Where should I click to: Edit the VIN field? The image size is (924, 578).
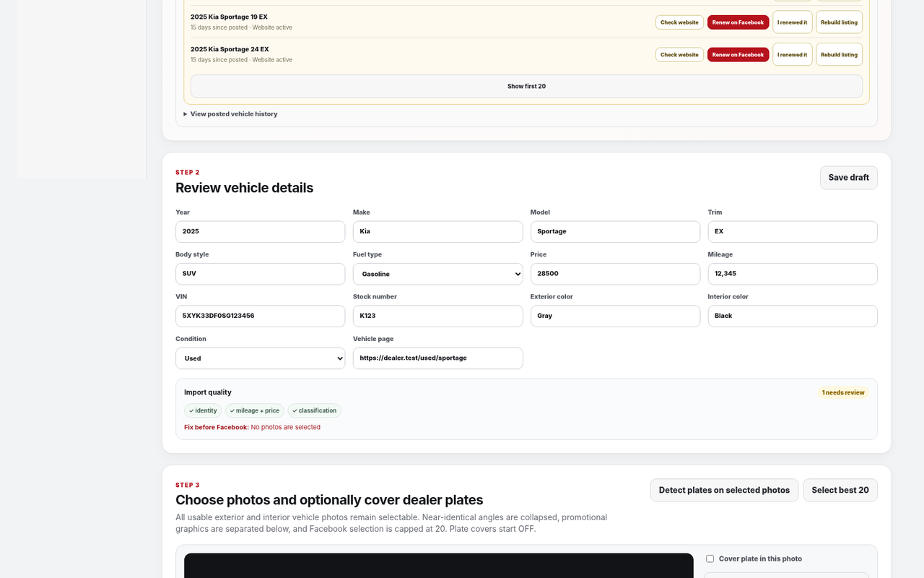(x=260, y=316)
